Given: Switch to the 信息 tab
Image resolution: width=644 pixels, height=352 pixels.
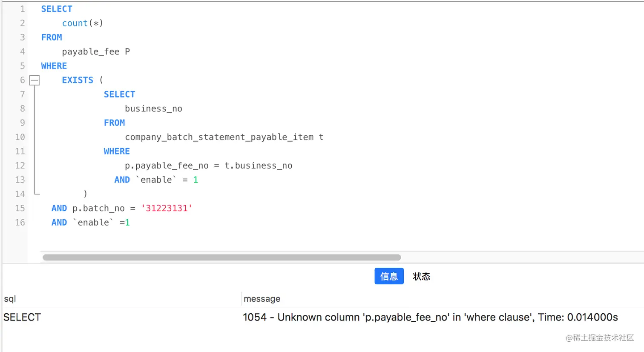Looking at the screenshot, I should pyautogui.click(x=389, y=276).
